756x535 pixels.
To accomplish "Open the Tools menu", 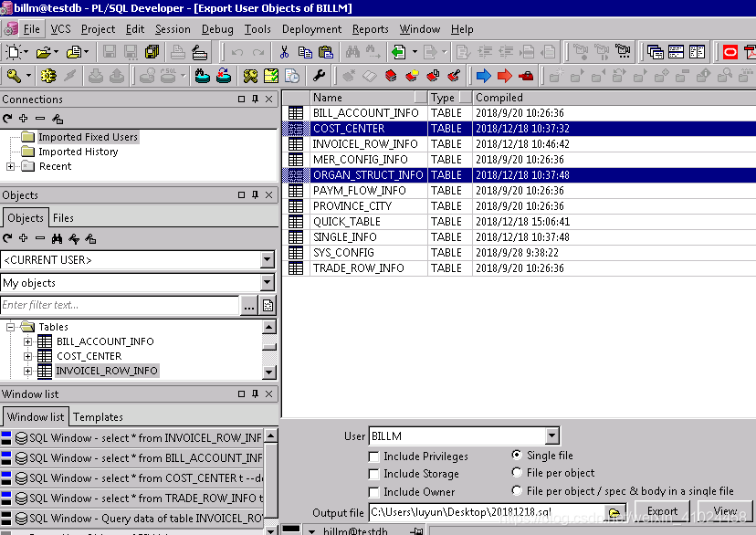I will (x=257, y=29).
